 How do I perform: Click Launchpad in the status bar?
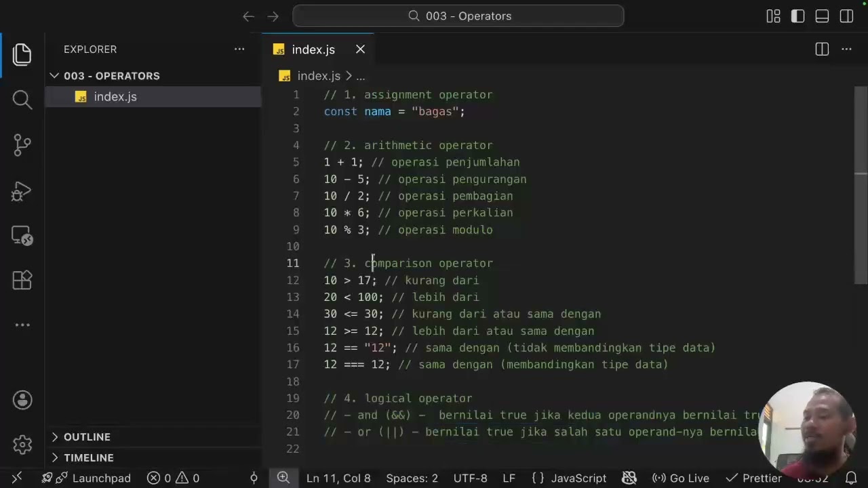tap(85, 478)
